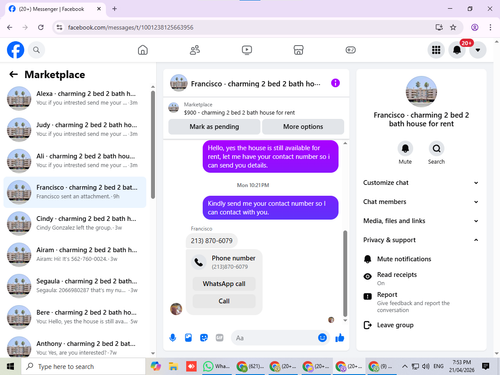
Task: Click the Mute bell icon in info panel
Action: click(x=405, y=149)
